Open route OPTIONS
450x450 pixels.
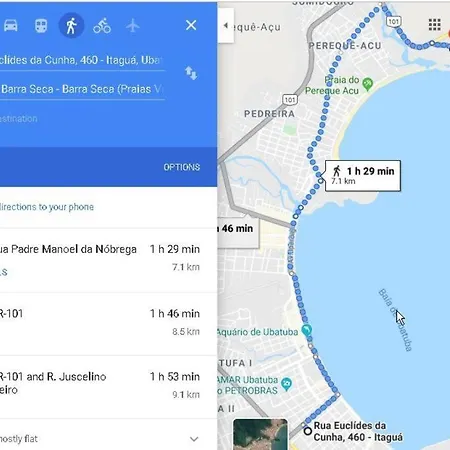[x=182, y=167]
